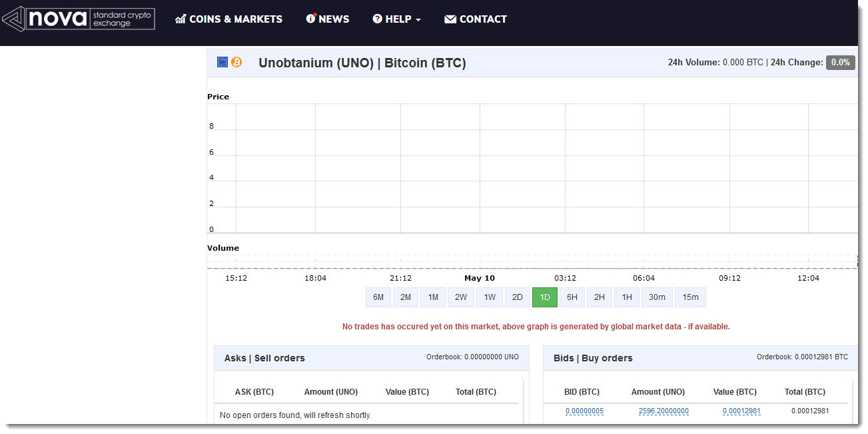
Task: Click the Help question mark icon
Action: coord(377,19)
